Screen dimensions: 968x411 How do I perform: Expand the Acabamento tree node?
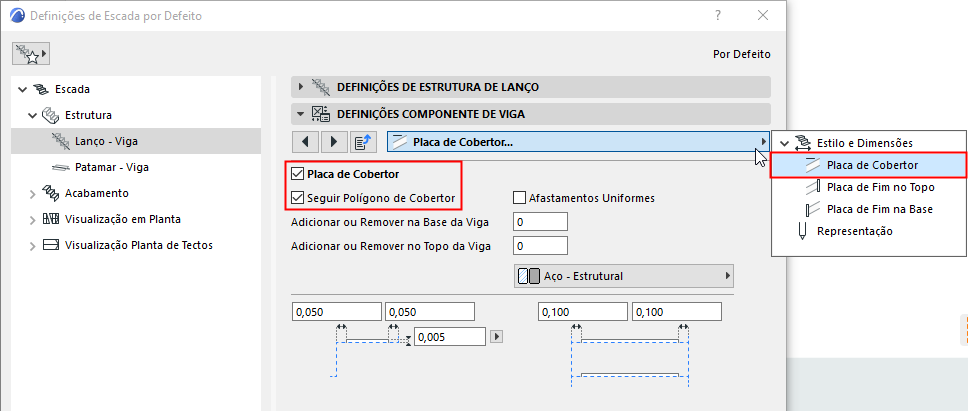click(x=32, y=193)
